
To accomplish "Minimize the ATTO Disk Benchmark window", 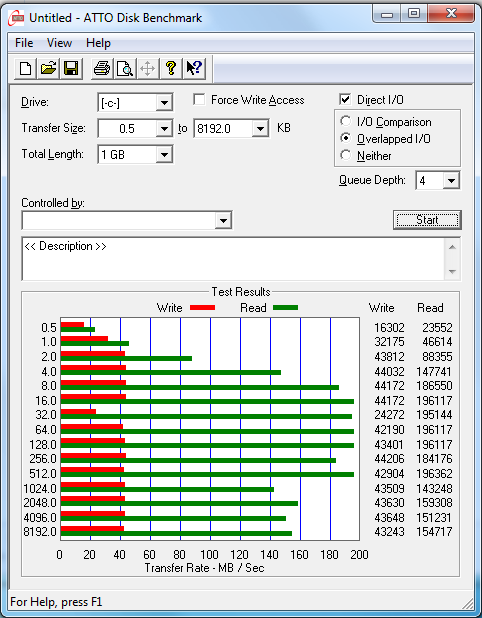I will coord(386,15).
